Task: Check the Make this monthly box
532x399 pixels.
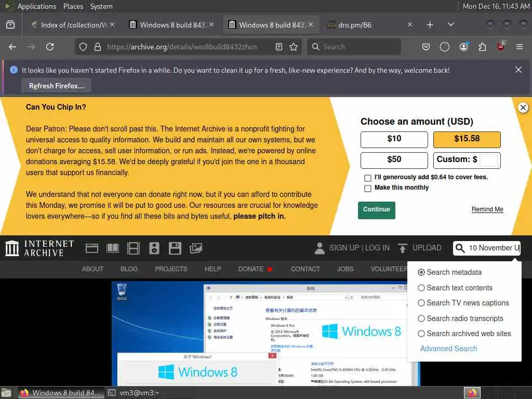Action: 367,188
